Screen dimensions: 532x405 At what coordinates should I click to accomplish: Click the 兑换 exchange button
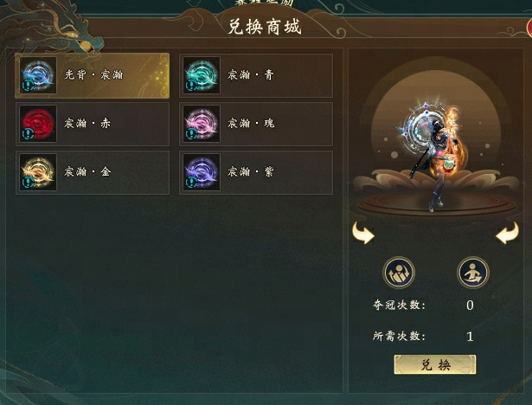click(435, 364)
